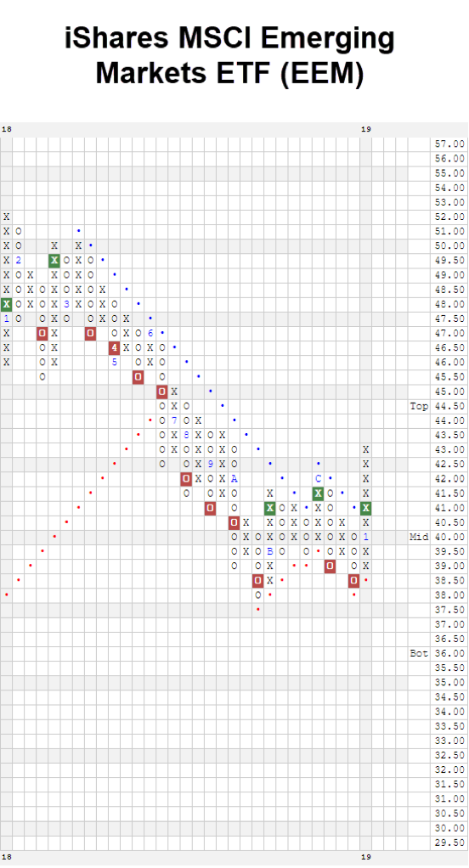The height and width of the screenshot is (868, 469).
Task: Select the blue month marker '6' on the 47.00 row
Action: coord(150,333)
